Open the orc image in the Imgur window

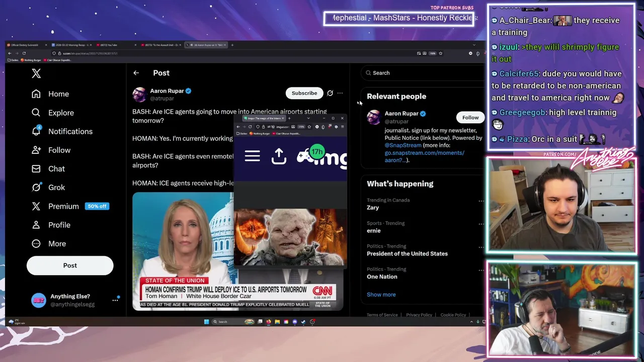[290, 237]
